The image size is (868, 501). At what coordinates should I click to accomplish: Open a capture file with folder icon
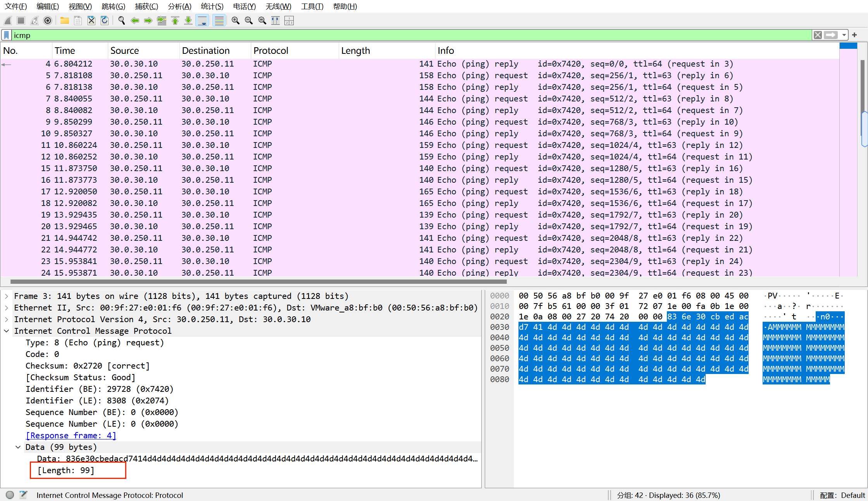coord(64,21)
